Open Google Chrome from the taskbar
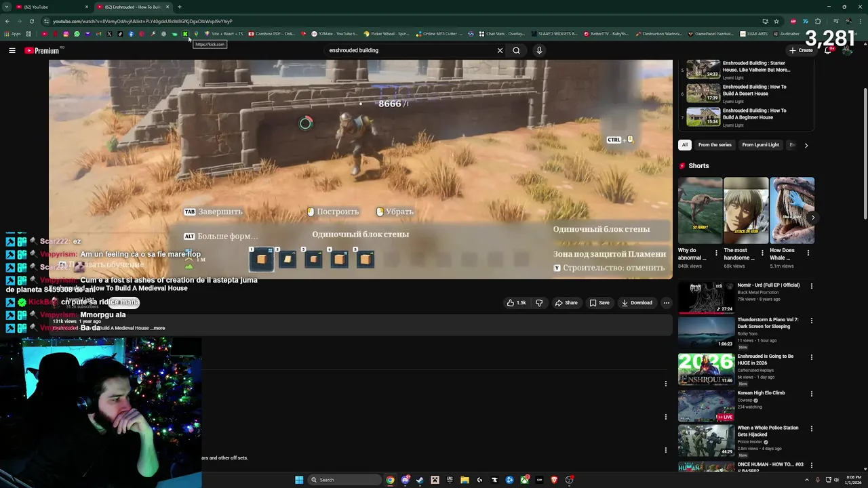The width and height of the screenshot is (868, 488). coord(390,480)
